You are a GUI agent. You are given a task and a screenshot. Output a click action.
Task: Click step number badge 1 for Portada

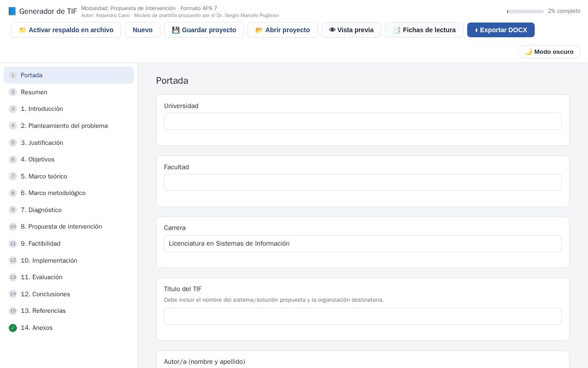click(13, 75)
